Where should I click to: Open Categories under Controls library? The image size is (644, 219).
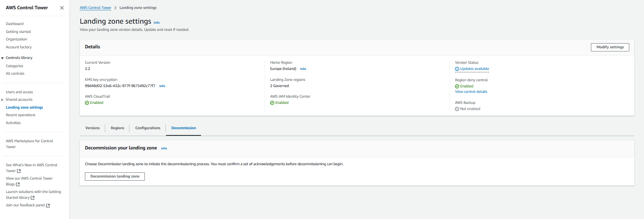[14, 66]
